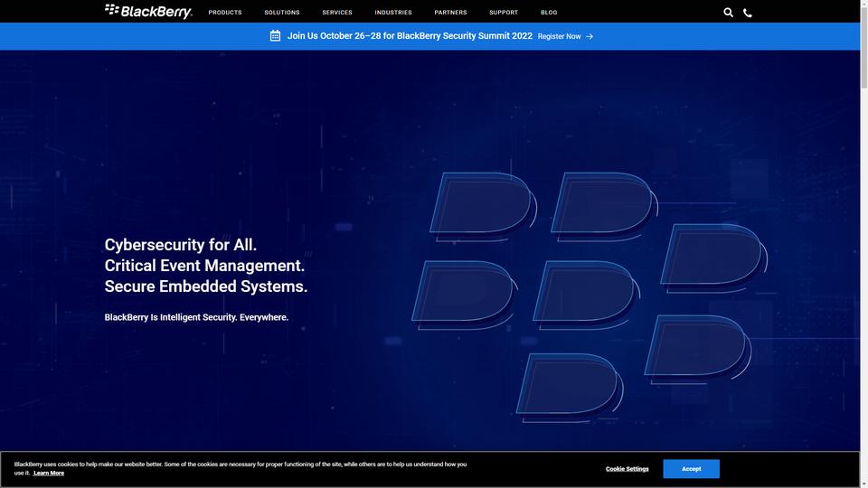
Task: Open the Support menu
Action: 504,12
